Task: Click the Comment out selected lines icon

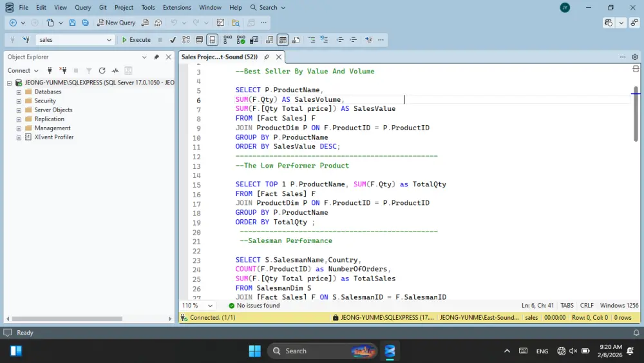Action: (312, 40)
